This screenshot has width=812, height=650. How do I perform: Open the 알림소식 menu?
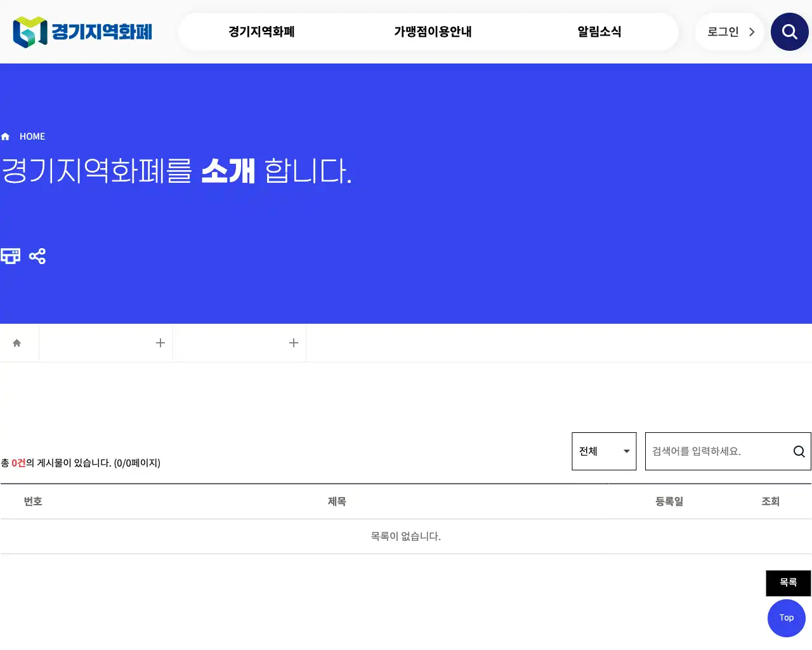(599, 31)
